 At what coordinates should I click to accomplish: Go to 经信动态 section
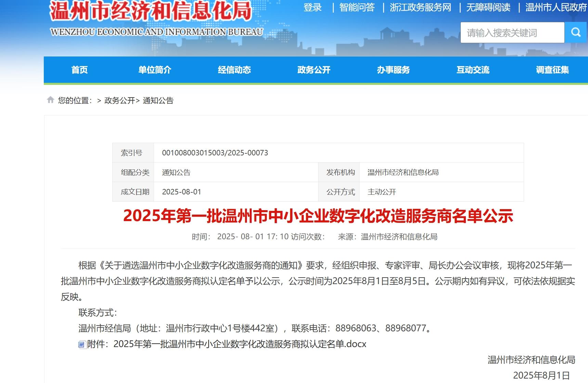point(234,70)
